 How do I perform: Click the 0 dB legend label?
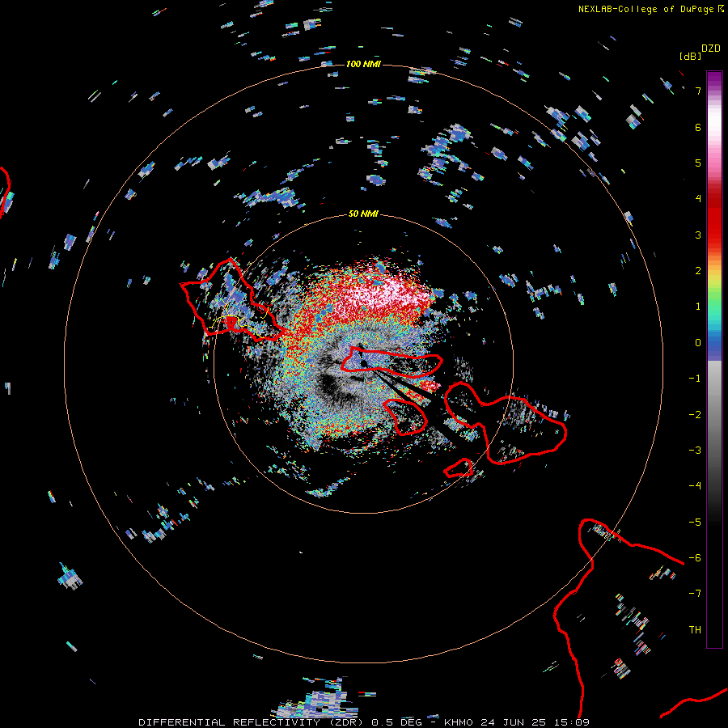coord(698,343)
